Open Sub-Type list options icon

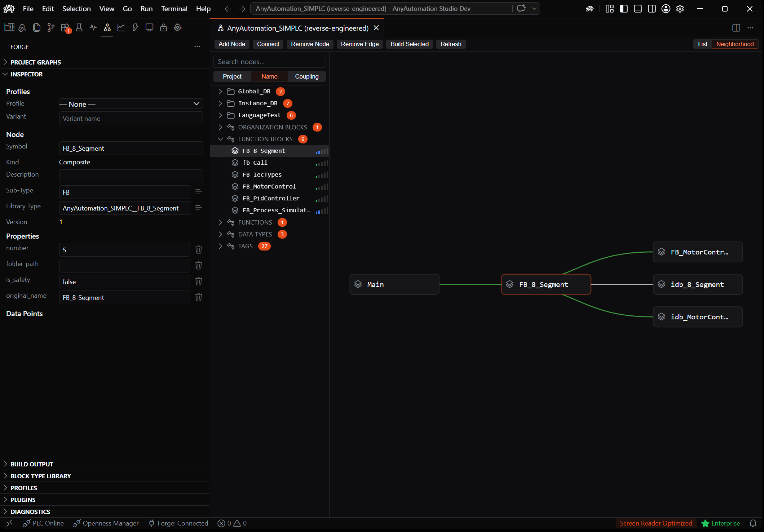point(198,192)
